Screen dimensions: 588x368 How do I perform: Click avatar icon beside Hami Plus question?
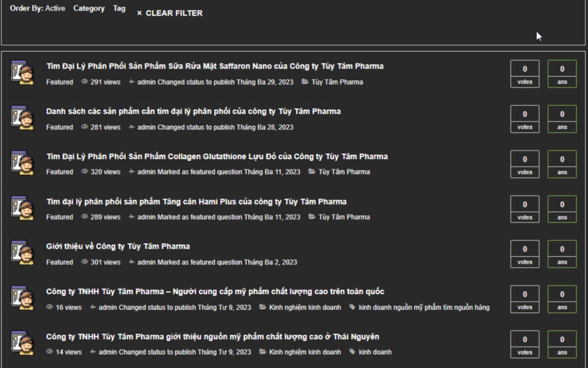(x=23, y=208)
